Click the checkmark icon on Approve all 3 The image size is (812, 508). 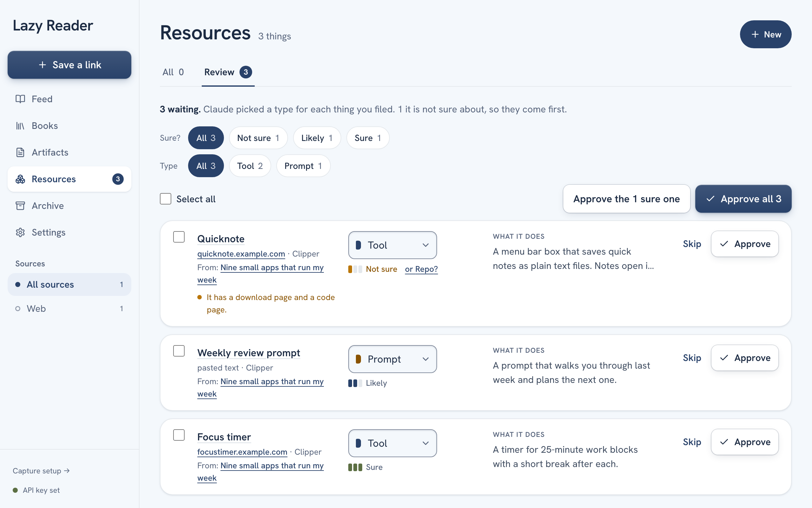coord(710,199)
